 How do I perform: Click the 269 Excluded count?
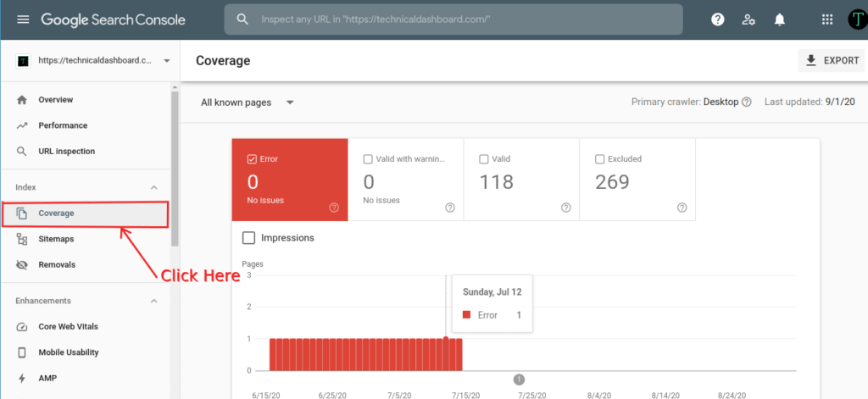point(612,181)
